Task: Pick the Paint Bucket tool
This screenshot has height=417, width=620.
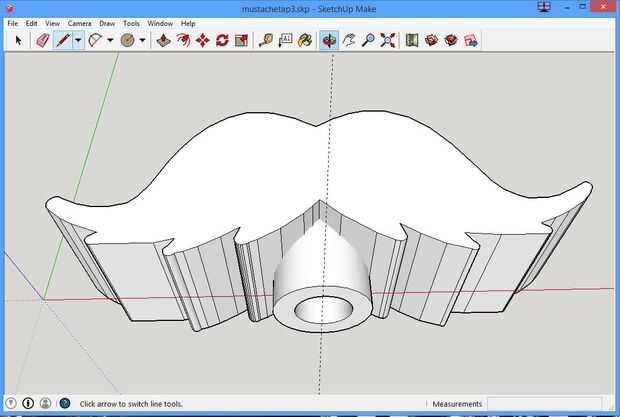Action: (305, 40)
